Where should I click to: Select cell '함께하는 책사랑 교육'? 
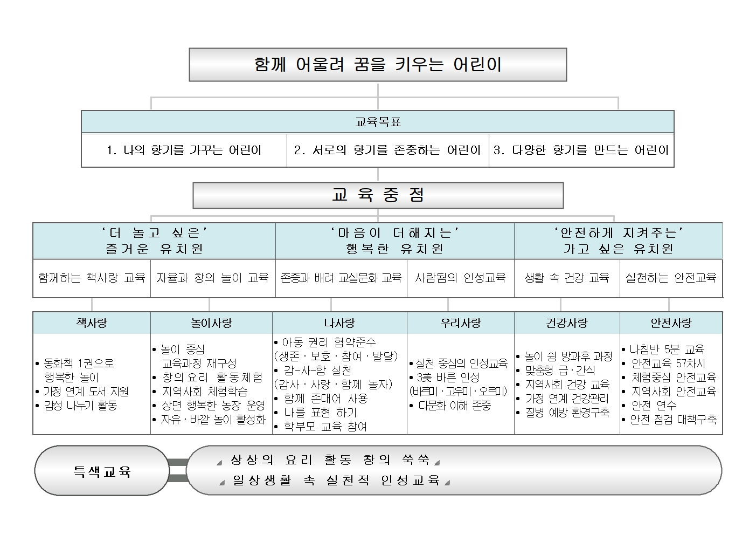tap(92, 278)
